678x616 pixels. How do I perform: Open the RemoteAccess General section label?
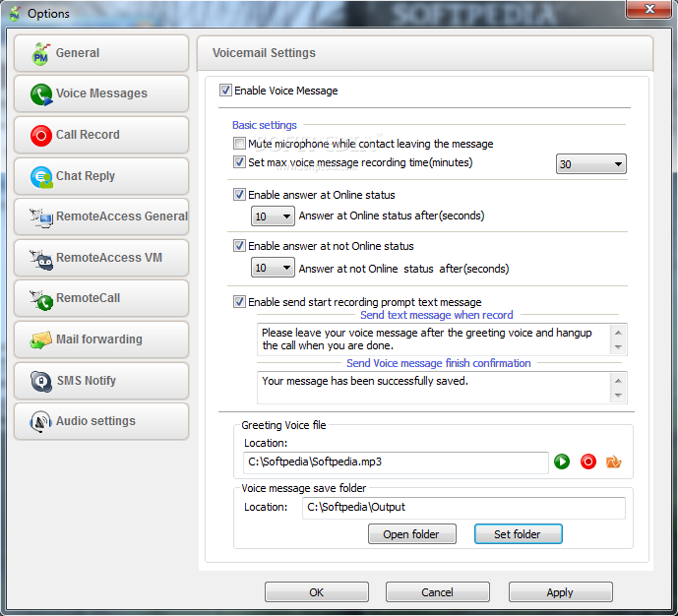tap(122, 216)
